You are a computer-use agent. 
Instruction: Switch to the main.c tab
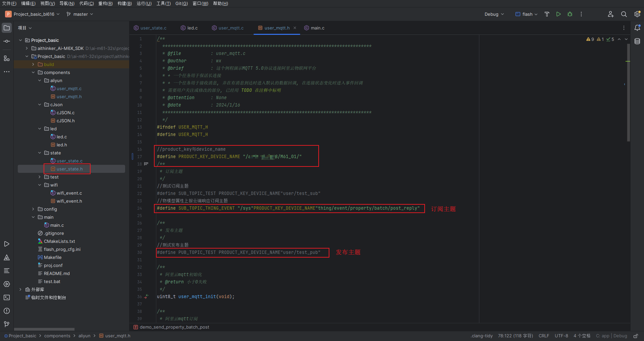click(x=315, y=28)
